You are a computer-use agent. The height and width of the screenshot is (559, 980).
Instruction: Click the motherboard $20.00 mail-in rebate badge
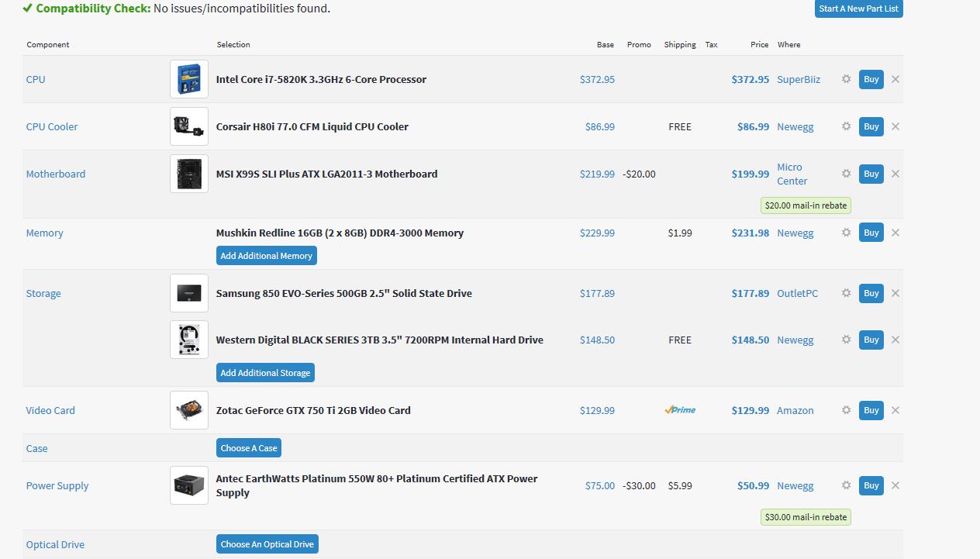point(806,205)
